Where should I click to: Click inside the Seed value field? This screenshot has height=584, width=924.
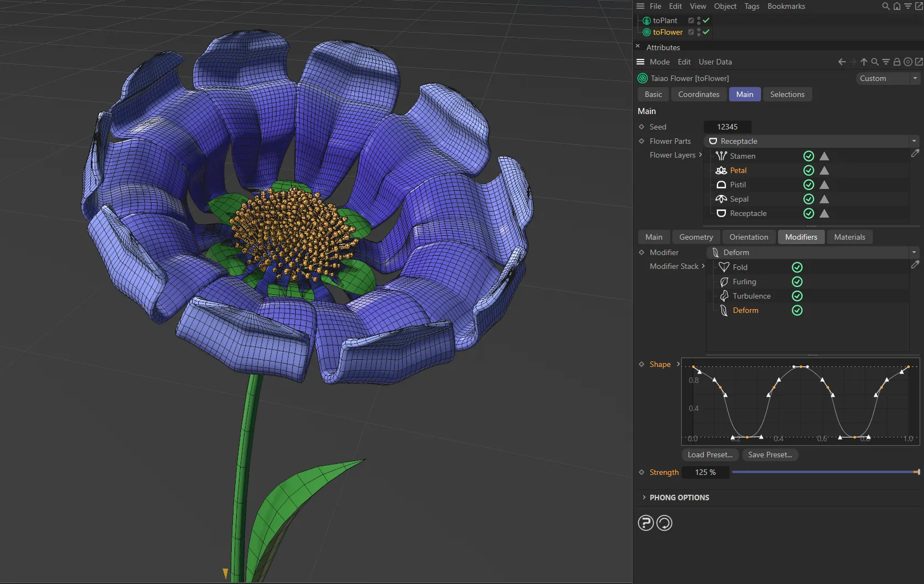[x=727, y=126]
